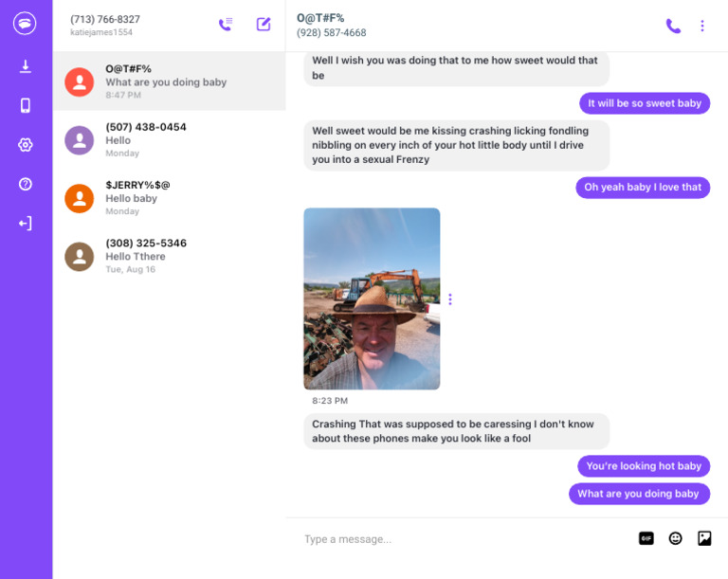Open the download icon in sidebar
The width and height of the screenshot is (728, 579).
26,66
